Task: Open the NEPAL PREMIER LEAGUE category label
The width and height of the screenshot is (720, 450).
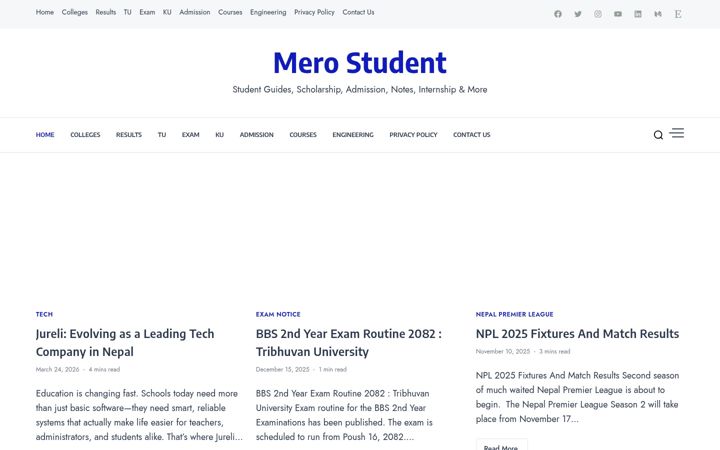Action: 514,314
